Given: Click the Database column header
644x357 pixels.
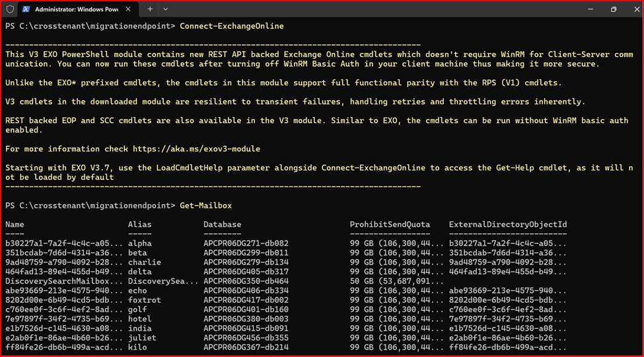Looking at the screenshot, I should tap(222, 225).
